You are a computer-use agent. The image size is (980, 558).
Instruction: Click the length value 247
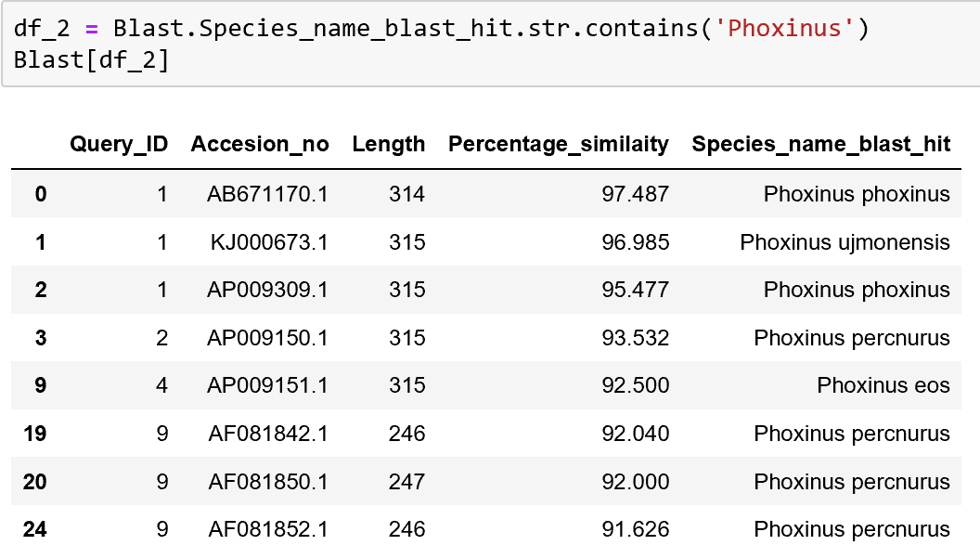click(407, 482)
